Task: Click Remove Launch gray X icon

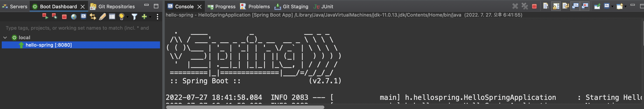Action: click(515, 6)
